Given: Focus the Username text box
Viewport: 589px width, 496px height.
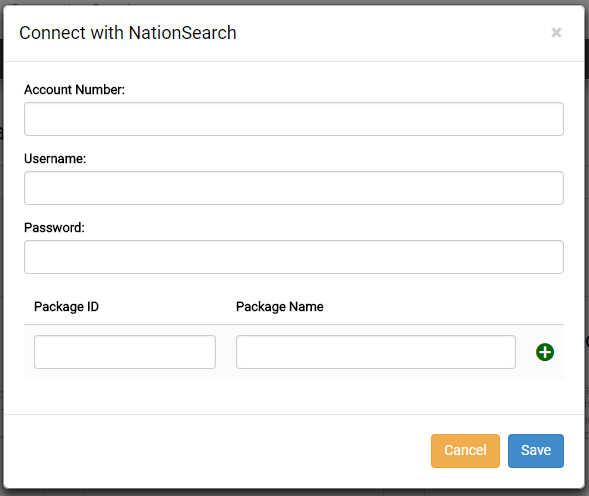Looking at the screenshot, I should click(x=294, y=188).
